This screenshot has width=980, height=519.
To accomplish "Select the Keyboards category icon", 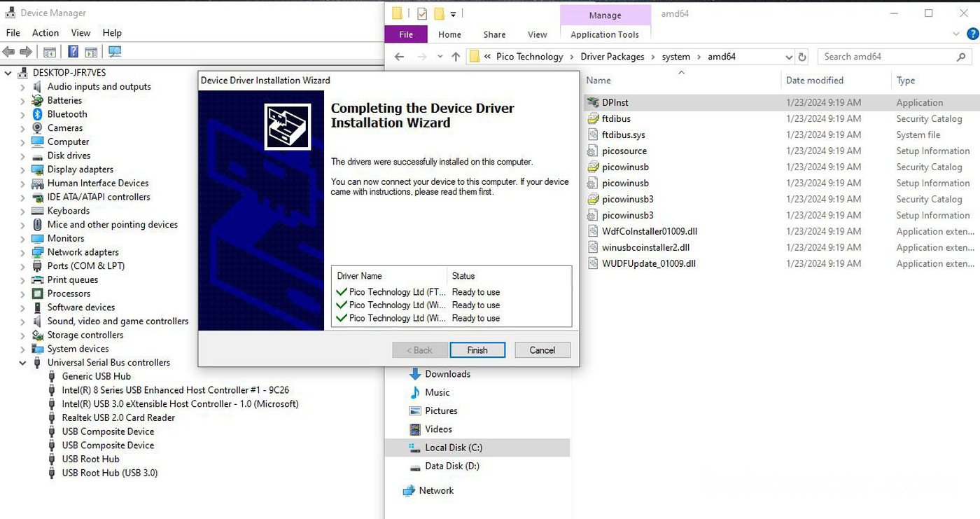I will click(38, 211).
